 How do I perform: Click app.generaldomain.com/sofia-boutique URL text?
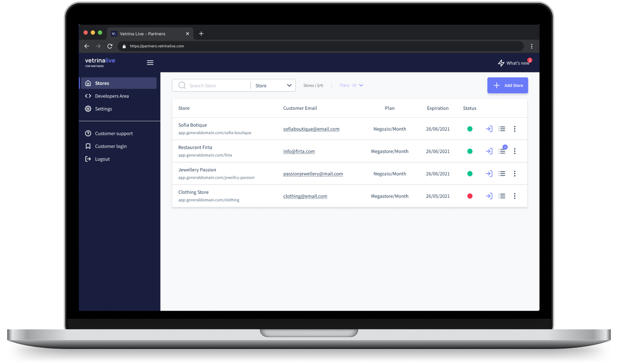pos(215,133)
